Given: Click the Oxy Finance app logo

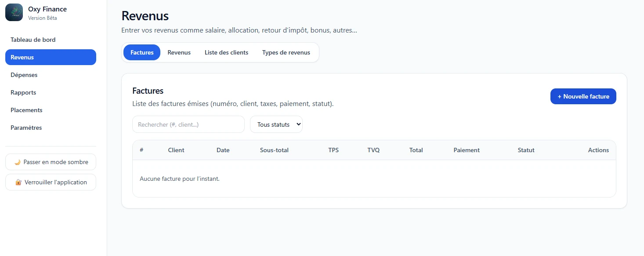Looking at the screenshot, I should pos(14,12).
